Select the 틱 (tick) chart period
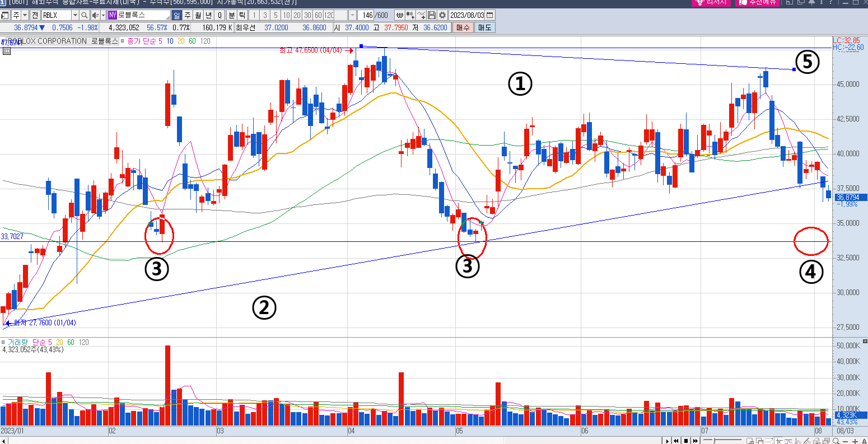The image size is (868, 444). pyautogui.click(x=242, y=15)
